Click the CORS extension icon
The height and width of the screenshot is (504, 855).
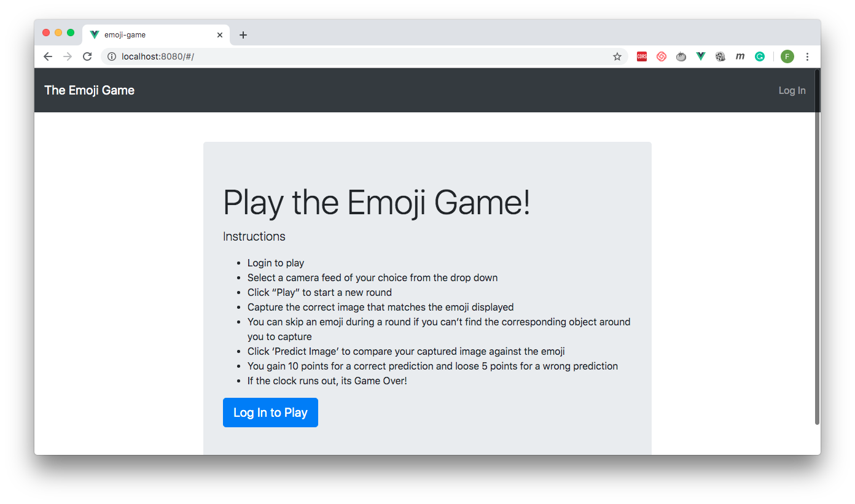coord(642,56)
